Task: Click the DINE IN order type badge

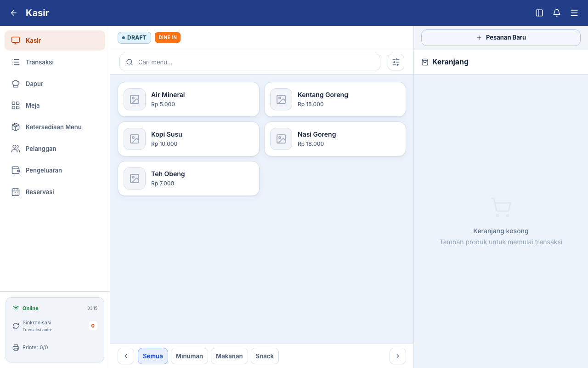Action: point(168,38)
